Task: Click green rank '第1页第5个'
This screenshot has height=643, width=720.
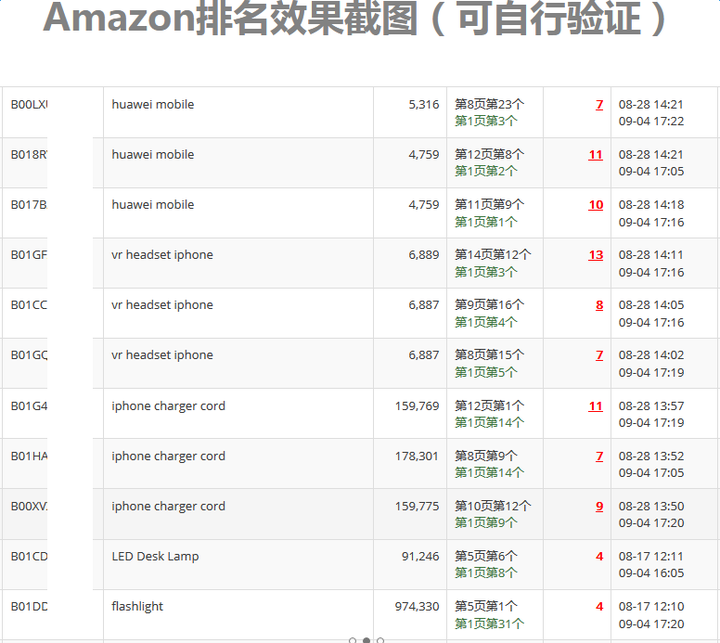Action: (486, 372)
